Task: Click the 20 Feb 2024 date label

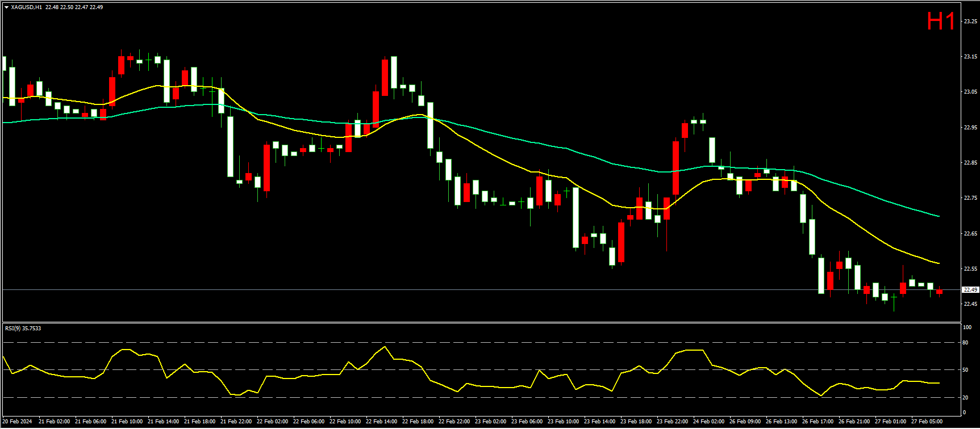Action: point(17,422)
